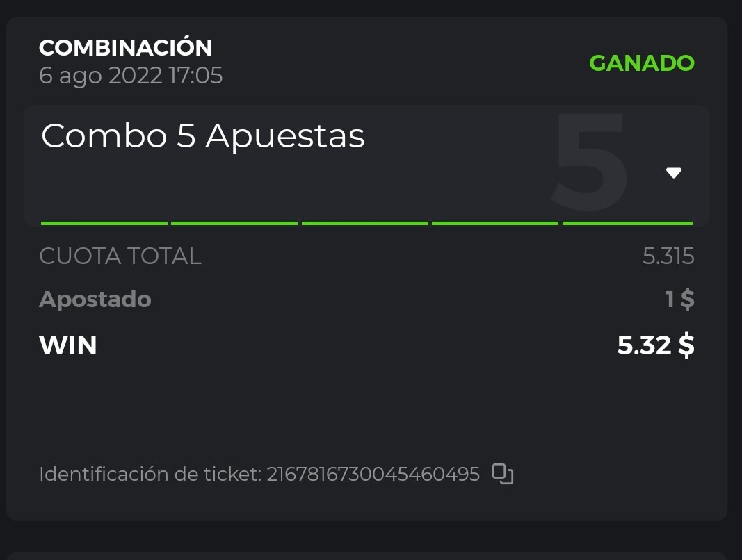Select the ticket number 2167816730045460495
Screen dimensions: 742x560
pyautogui.click(x=373, y=475)
